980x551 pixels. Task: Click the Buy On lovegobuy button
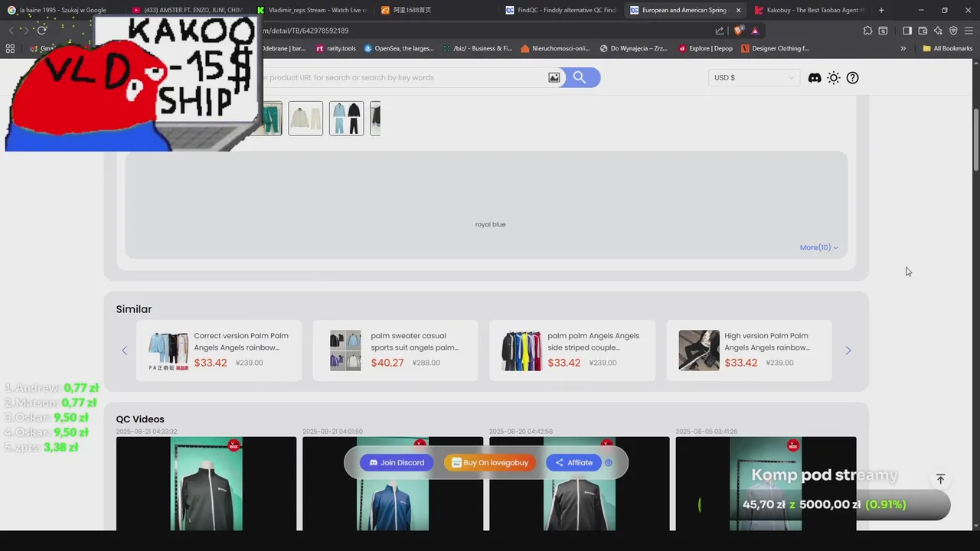coord(490,462)
